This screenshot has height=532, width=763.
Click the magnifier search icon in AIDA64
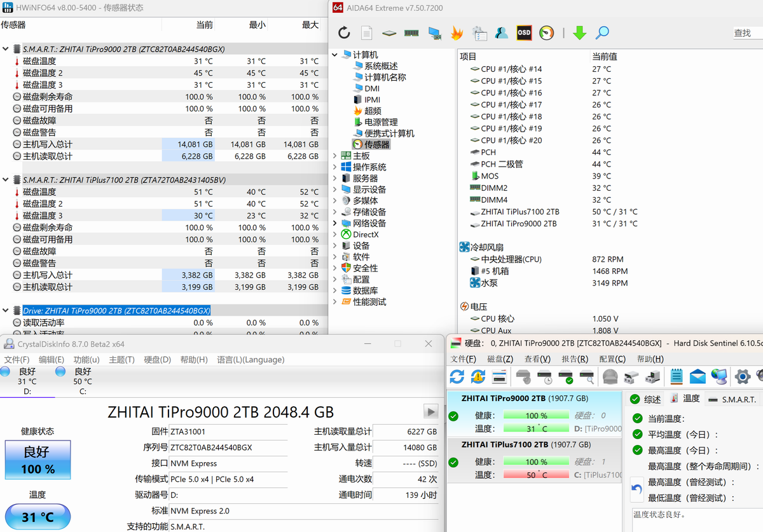[x=602, y=32]
